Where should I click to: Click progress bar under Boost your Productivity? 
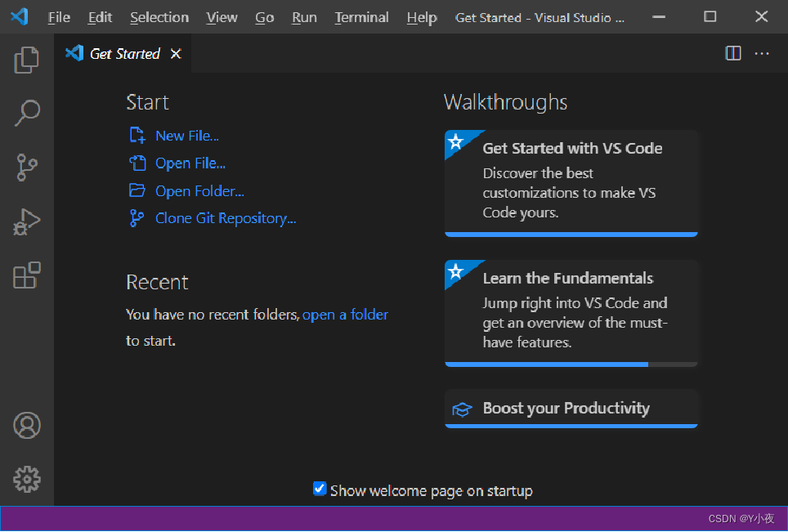(571, 426)
